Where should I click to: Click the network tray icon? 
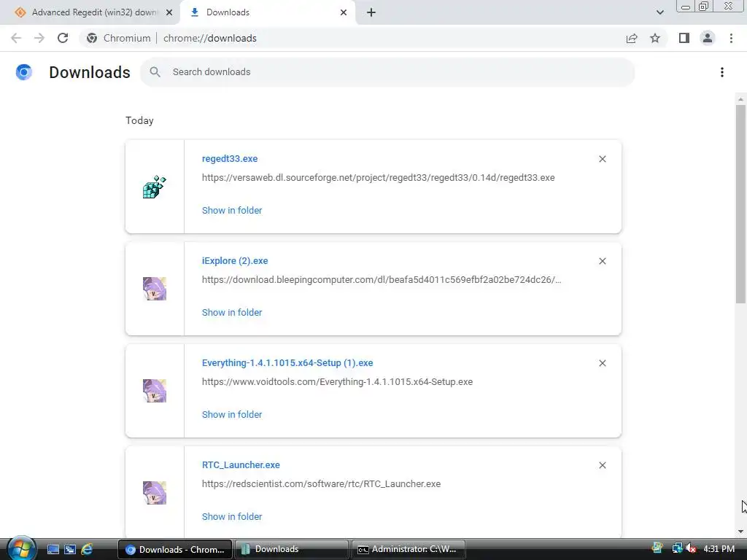click(x=676, y=549)
